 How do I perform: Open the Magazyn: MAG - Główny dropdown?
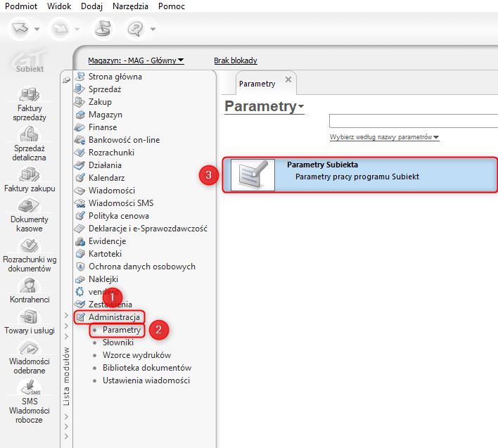point(136,60)
